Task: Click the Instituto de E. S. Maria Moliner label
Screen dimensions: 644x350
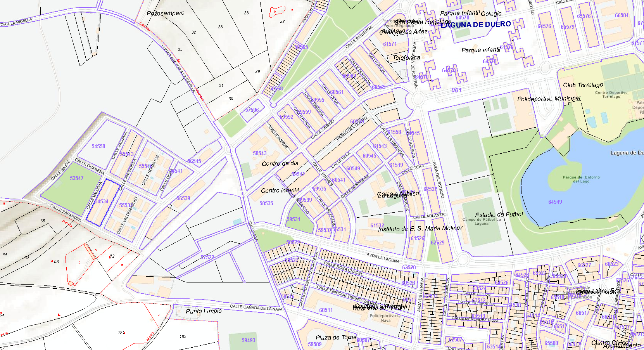Action: click(420, 229)
